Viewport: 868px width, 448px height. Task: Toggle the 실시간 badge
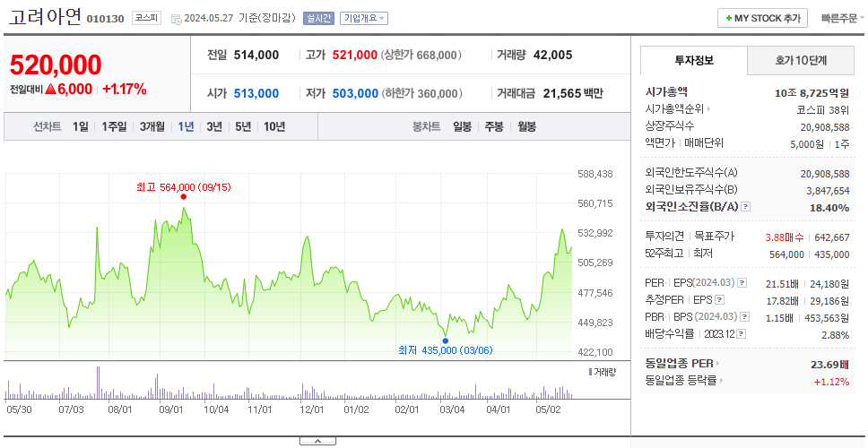(318, 18)
